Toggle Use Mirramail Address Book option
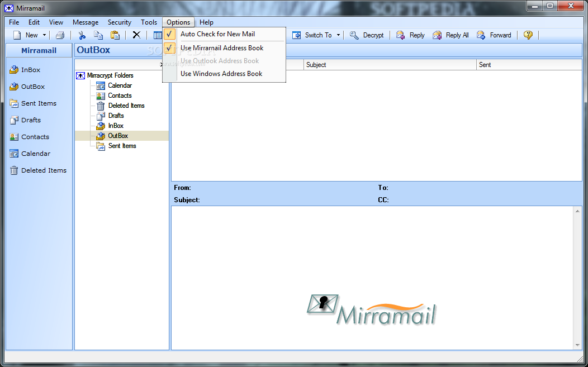This screenshot has height=367, width=588. point(224,48)
